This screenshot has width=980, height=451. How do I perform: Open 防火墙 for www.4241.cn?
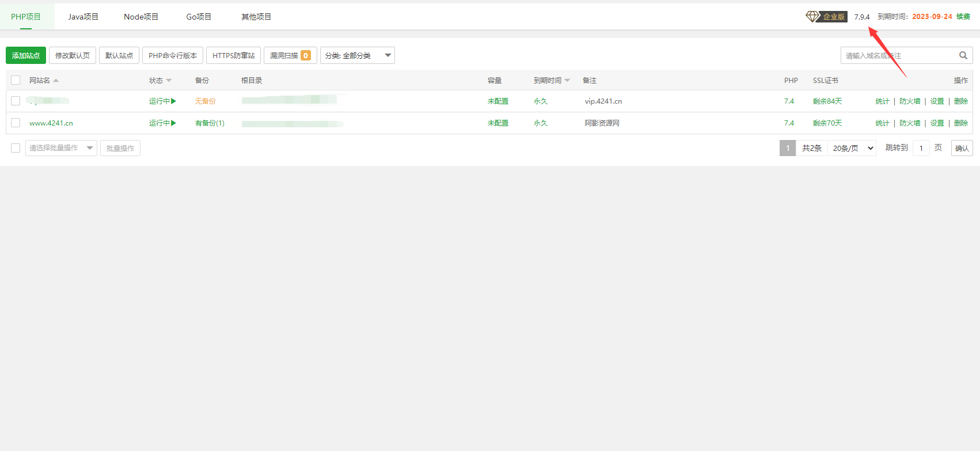pos(910,123)
